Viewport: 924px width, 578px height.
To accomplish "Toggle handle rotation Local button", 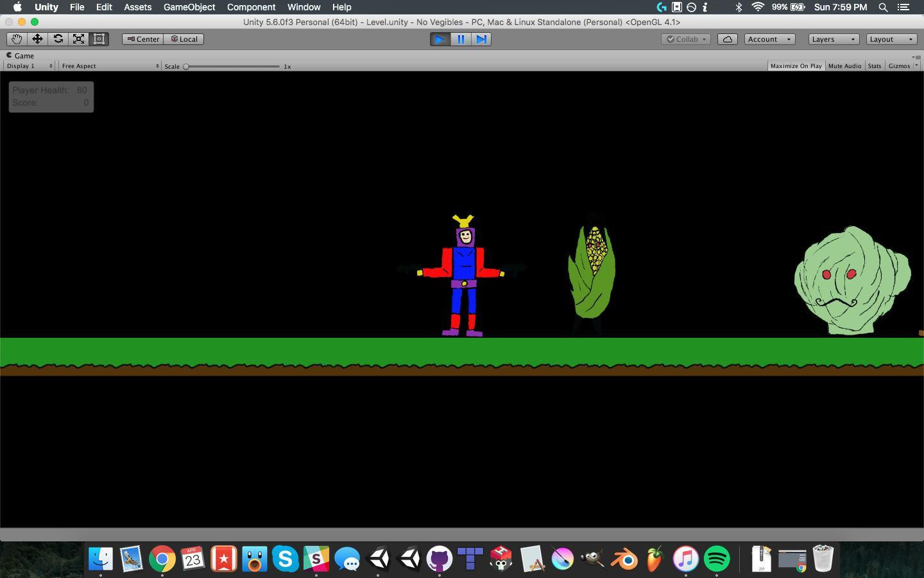I will (x=184, y=39).
